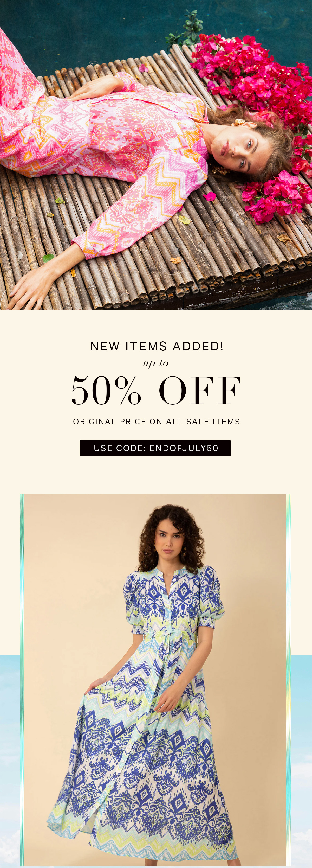Image resolution: width=312 pixels, height=868 pixels.
Task: Click the italic "up to" text
Action: [x=155, y=363]
